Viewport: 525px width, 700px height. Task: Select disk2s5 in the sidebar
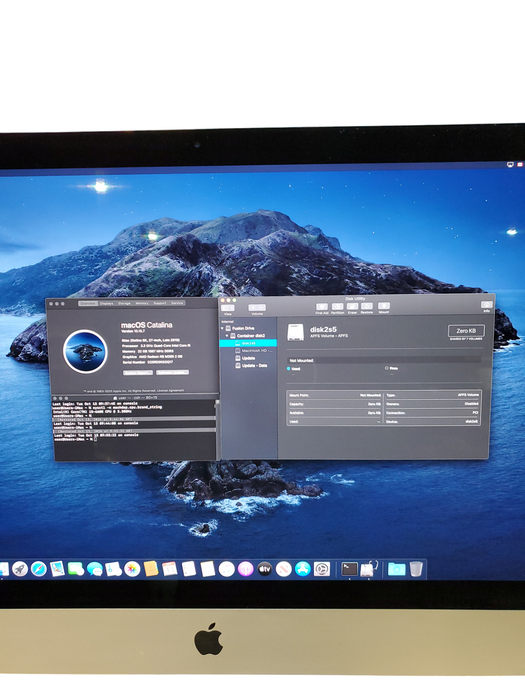[x=248, y=343]
